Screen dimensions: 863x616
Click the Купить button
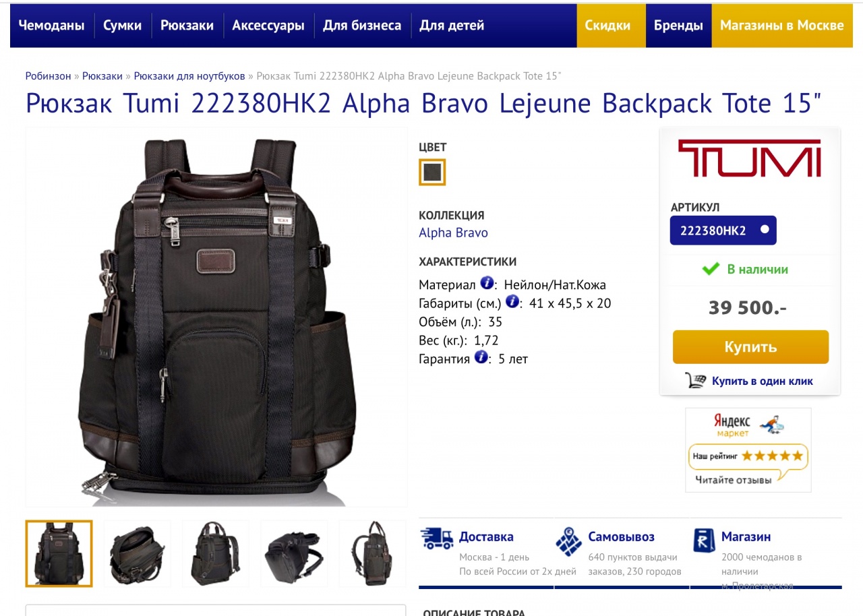coord(750,347)
